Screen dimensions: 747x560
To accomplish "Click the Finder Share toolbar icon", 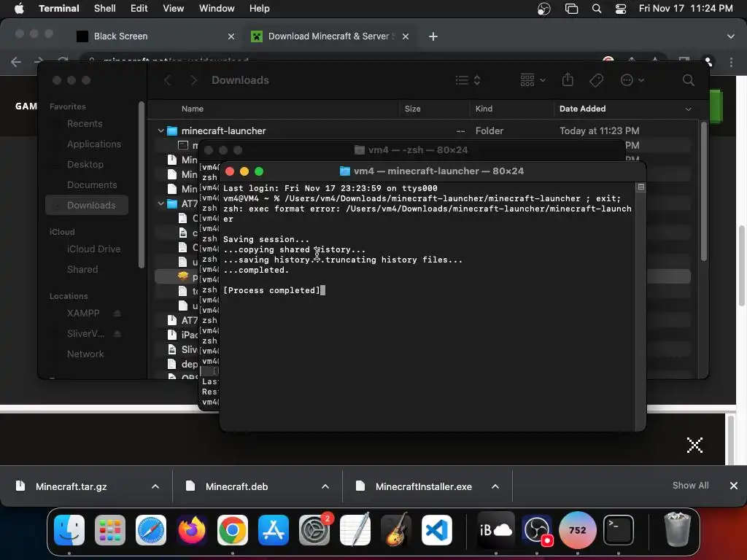I will coord(568,80).
